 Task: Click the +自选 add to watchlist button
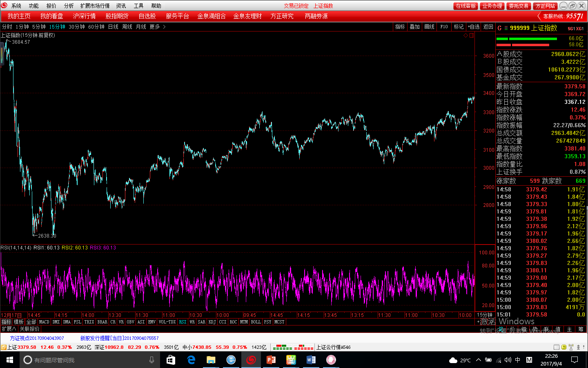(x=474, y=27)
